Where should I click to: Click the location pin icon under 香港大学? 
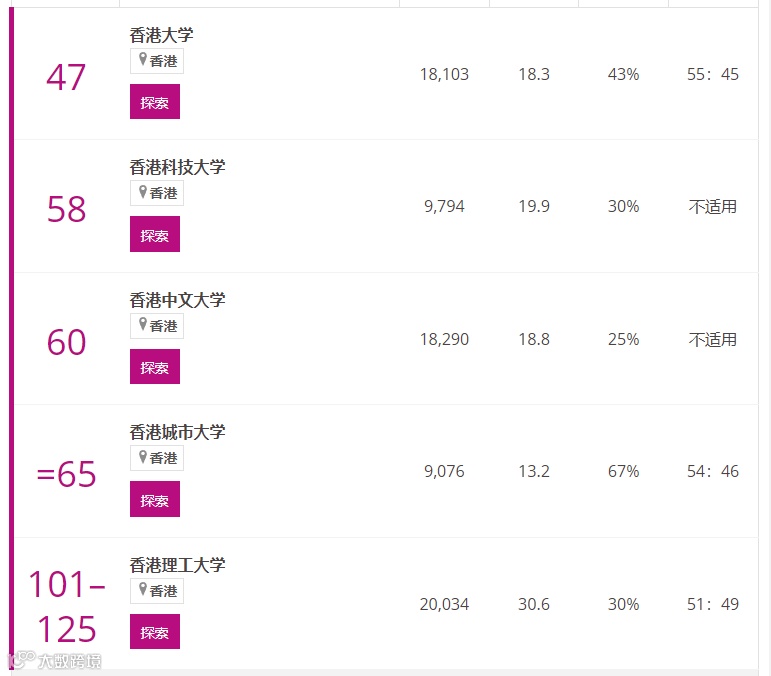pos(143,59)
